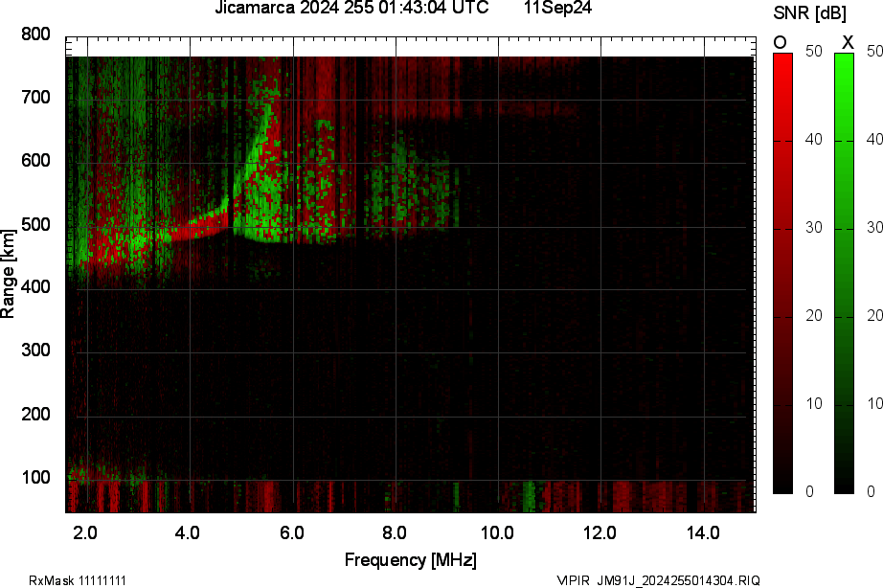Screen dimensions: 883x588
Task: Click the 800 tick on range axis
Action: 35,35
